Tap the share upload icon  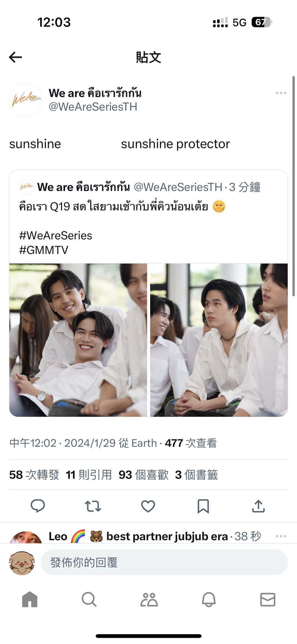(258, 506)
